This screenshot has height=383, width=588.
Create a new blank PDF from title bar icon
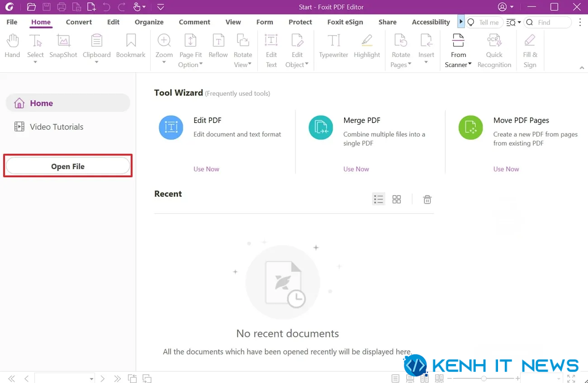(x=91, y=7)
